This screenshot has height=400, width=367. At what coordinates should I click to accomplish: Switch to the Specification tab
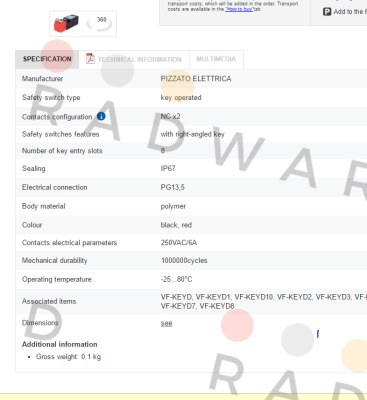pyautogui.click(x=47, y=59)
